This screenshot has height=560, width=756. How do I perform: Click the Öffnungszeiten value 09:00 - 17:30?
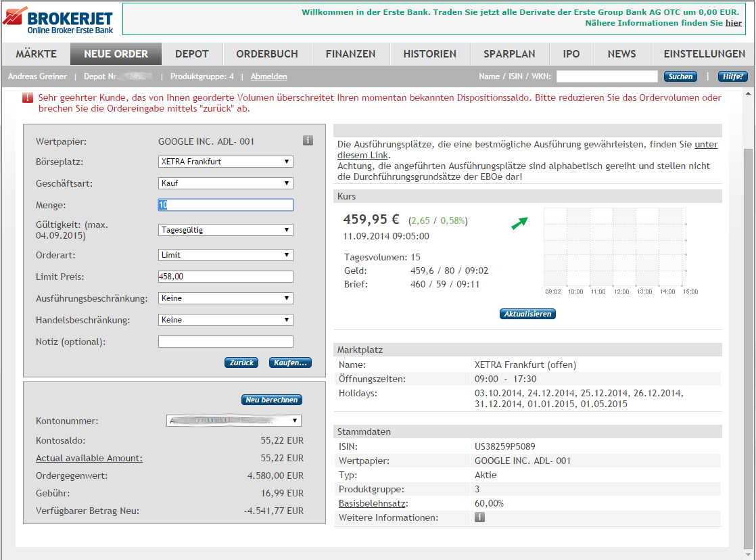tap(506, 379)
